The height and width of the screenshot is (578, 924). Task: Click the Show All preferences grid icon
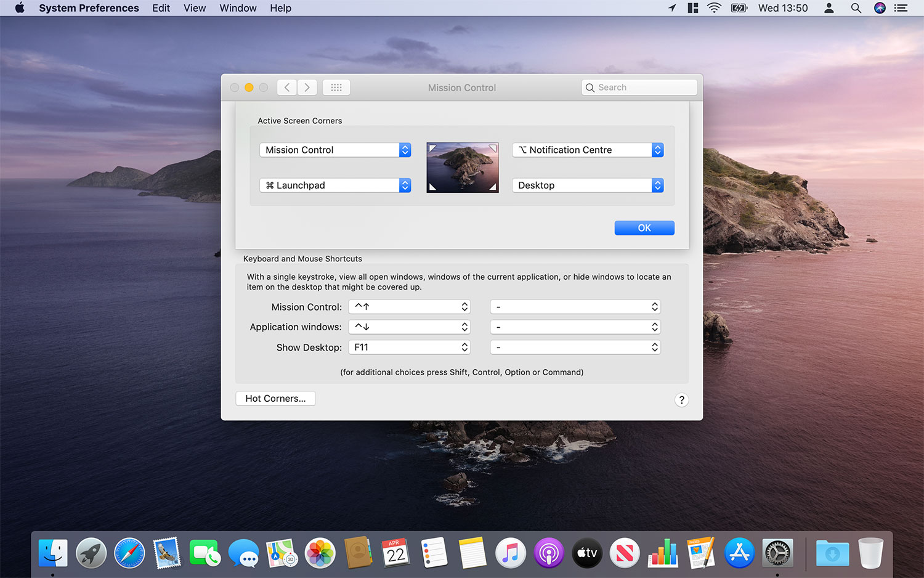tap(336, 87)
